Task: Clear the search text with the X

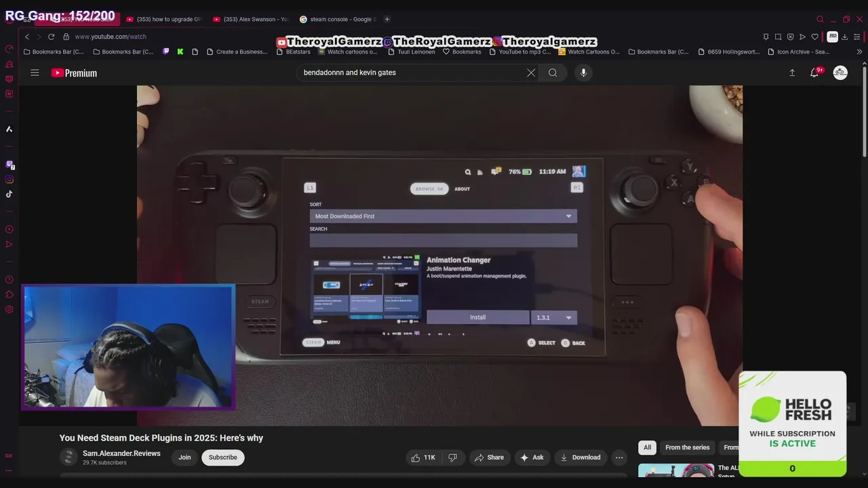Action: [531, 73]
